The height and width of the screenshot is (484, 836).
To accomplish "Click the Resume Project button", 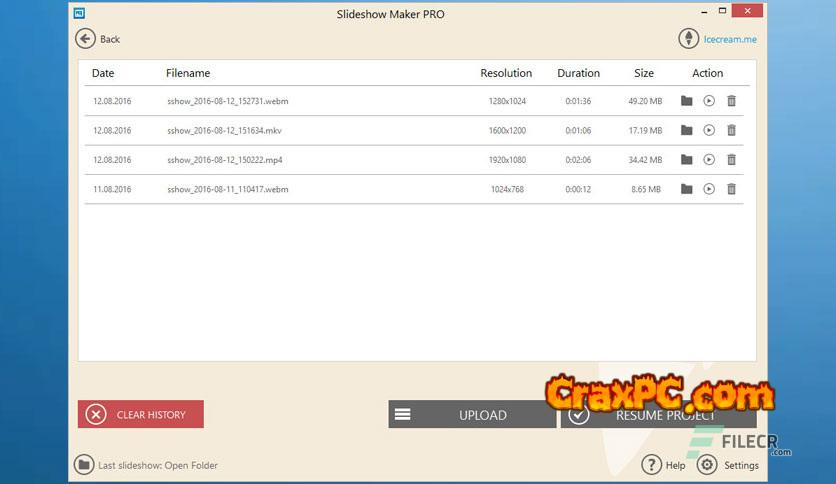I will tap(658, 414).
